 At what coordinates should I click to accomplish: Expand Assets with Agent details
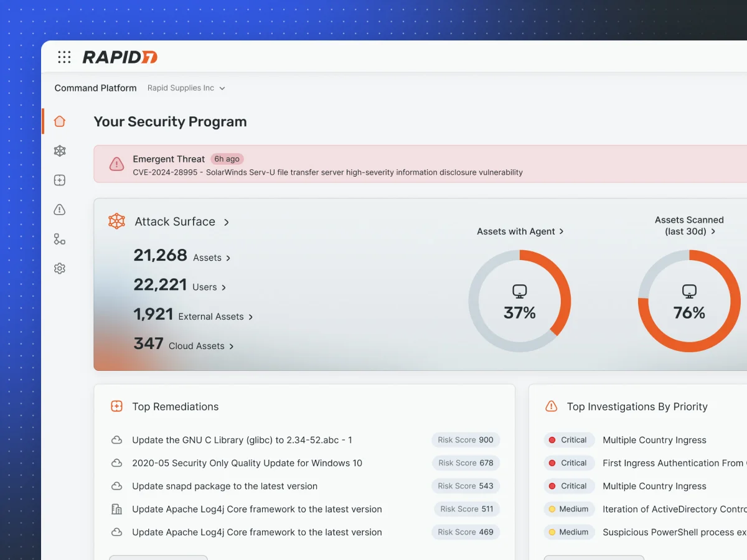pos(520,231)
